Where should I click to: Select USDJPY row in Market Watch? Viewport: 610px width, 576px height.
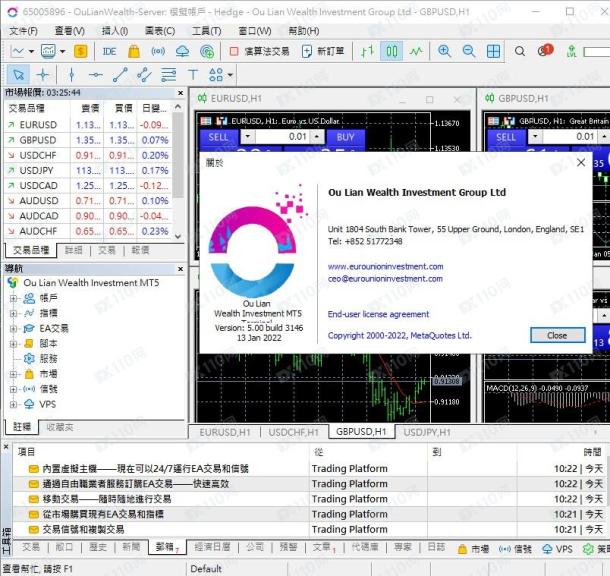88,170
